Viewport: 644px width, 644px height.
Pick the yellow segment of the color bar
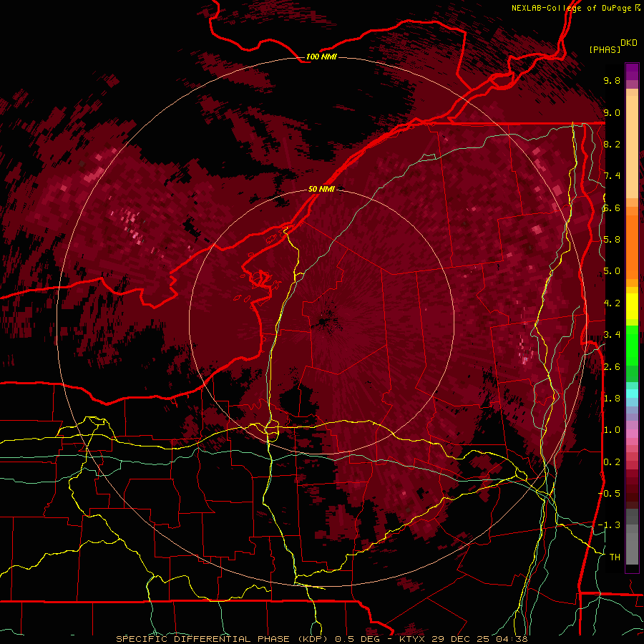pos(632,306)
